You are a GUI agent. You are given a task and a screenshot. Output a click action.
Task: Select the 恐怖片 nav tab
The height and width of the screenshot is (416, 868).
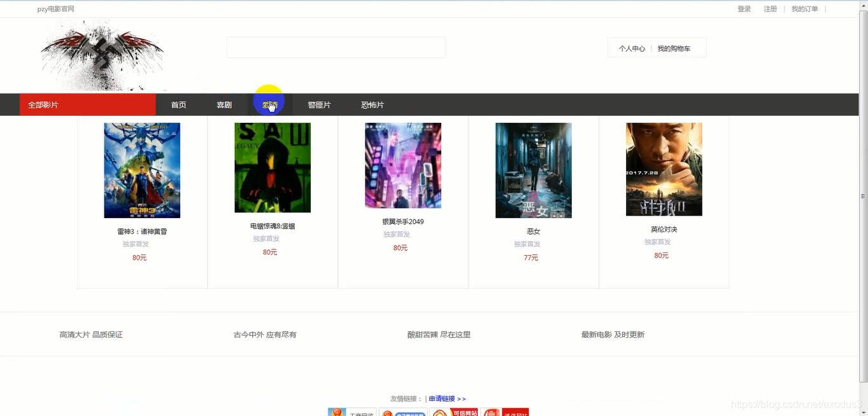pos(373,105)
